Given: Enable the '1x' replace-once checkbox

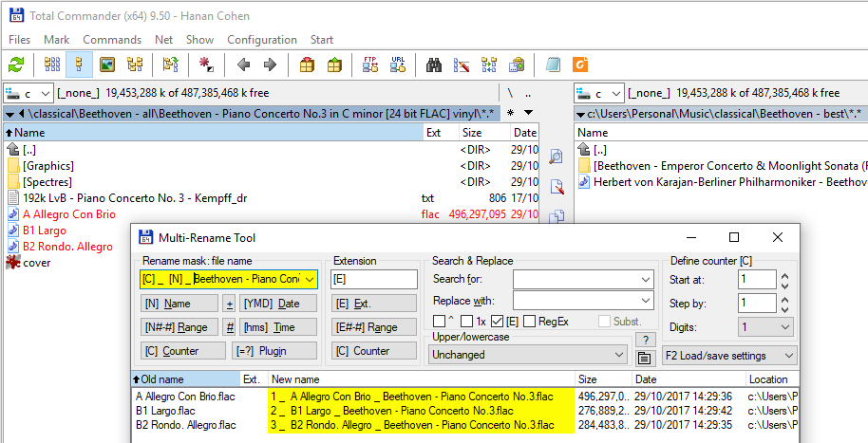Looking at the screenshot, I should (467, 321).
